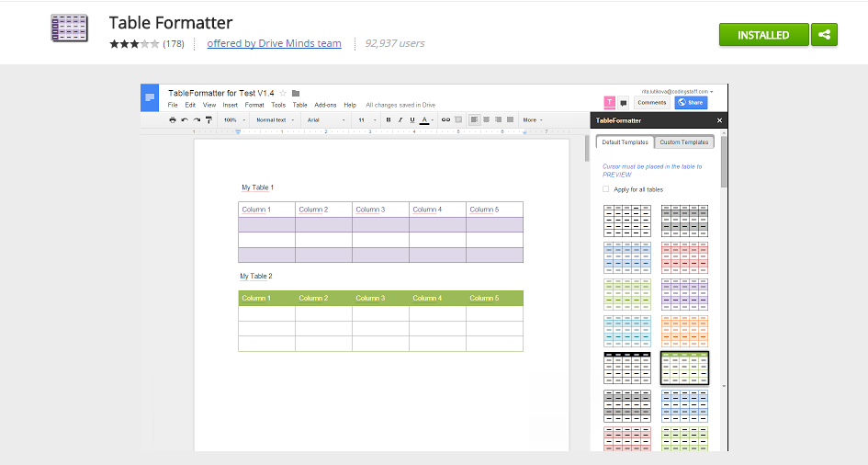Click the 92,937 users text
This screenshot has width=868, height=465.
point(395,43)
